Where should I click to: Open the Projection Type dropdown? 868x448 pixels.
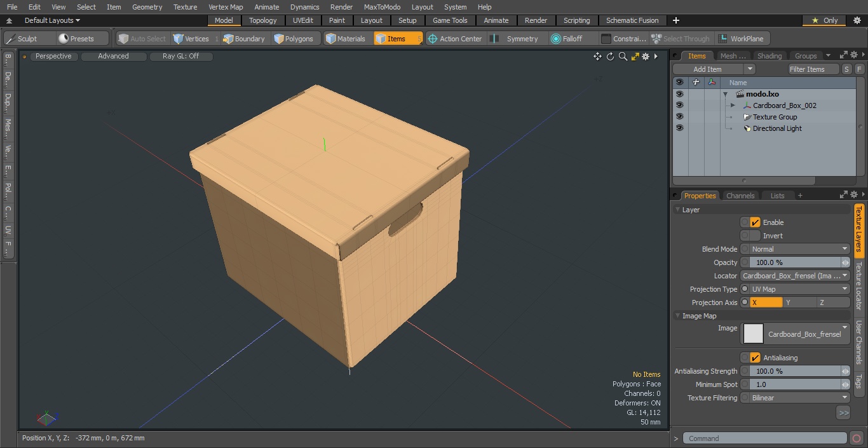tap(799, 289)
